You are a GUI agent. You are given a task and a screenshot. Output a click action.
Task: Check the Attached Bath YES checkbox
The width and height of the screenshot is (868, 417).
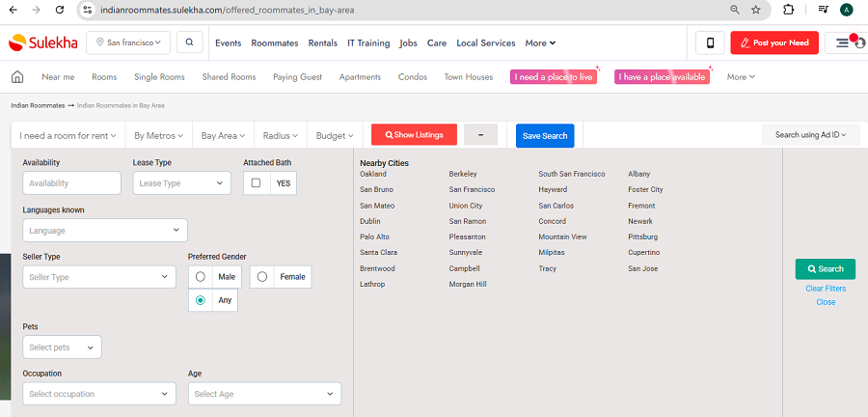point(256,182)
